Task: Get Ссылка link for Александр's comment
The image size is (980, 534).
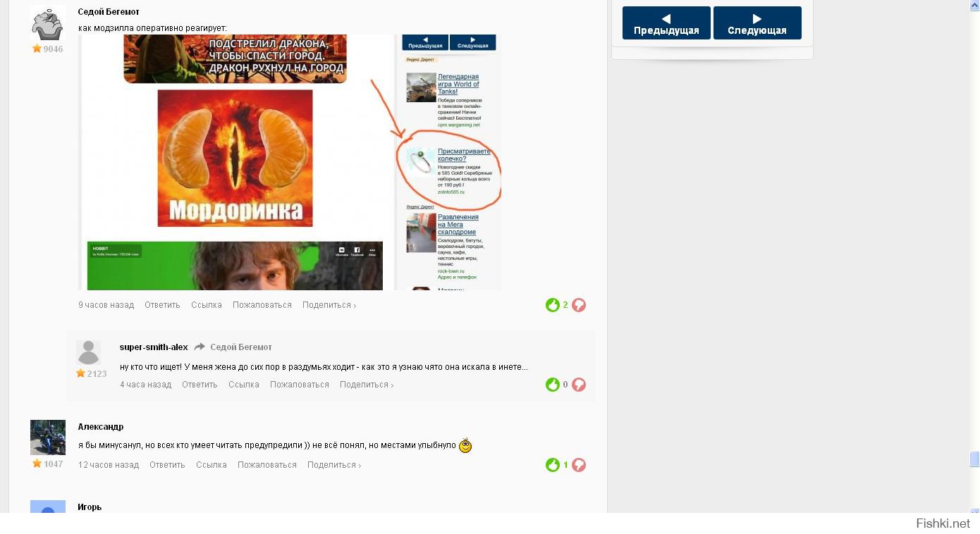Action: (211, 465)
